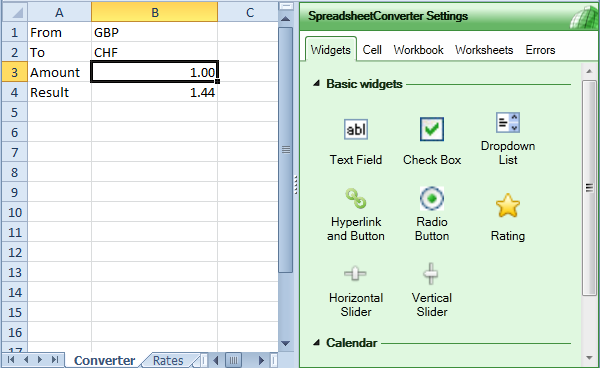Screen dimensions: 600x368
Task: Pick the Dropdown List widget
Action: pos(508,123)
